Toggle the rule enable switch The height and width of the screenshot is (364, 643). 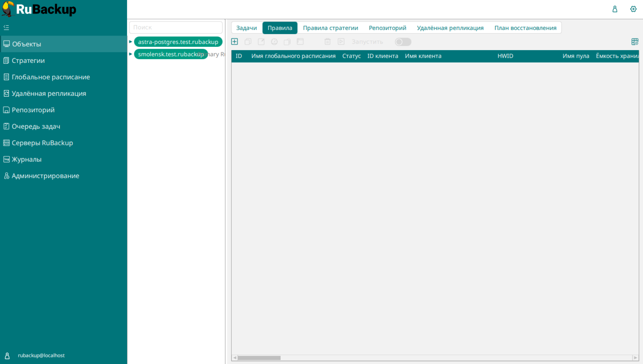tap(403, 42)
